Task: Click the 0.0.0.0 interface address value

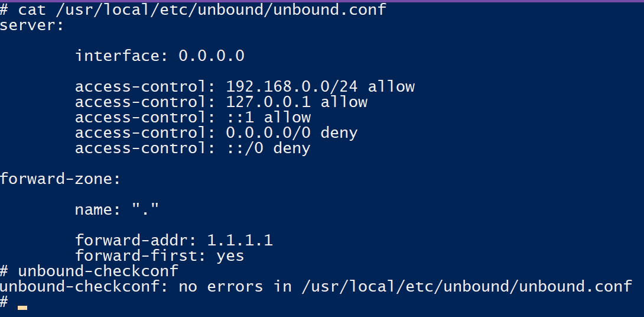Action: [x=211, y=56]
